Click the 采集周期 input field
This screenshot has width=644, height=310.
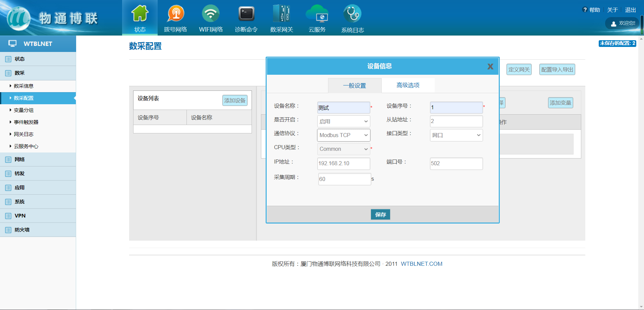coord(344,179)
